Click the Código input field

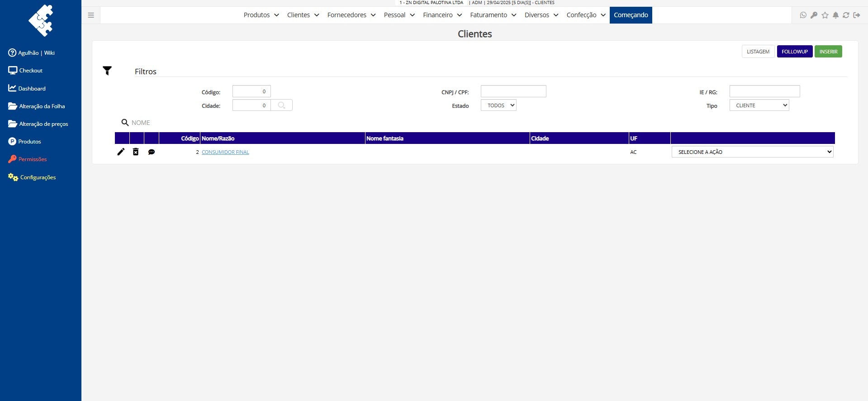[x=251, y=91]
